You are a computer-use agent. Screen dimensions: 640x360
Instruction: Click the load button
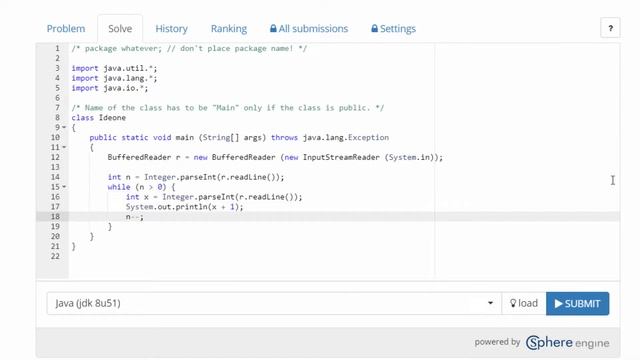(x=524, y=303)
